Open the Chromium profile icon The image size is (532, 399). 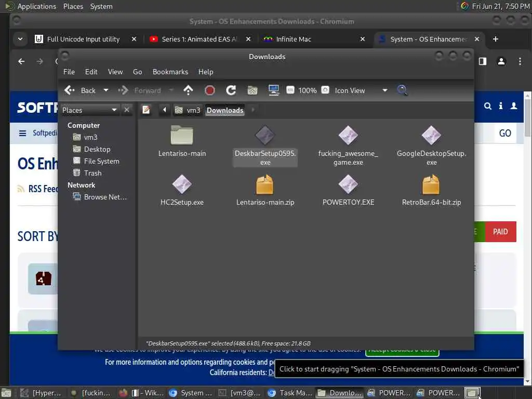pyautogui.click(x=501, y=61)
